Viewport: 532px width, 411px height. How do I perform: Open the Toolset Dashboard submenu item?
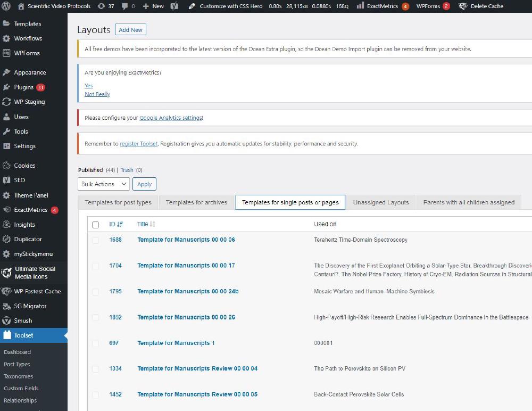pos(18,352)
